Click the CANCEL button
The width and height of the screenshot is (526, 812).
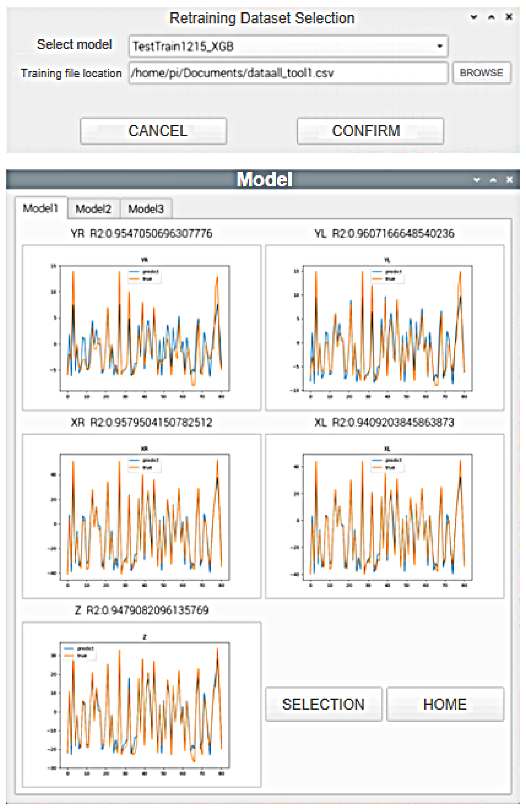click(153, 131)
